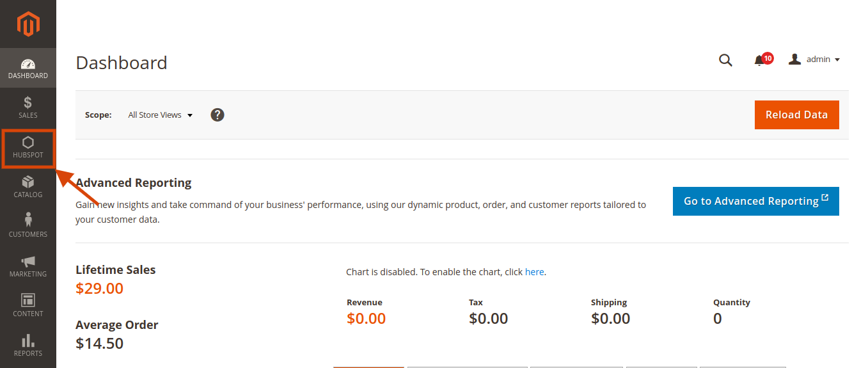The image size is (868, 368).
Task: Open the Marketing megaphone menu
Action: [x=28, y=266]
